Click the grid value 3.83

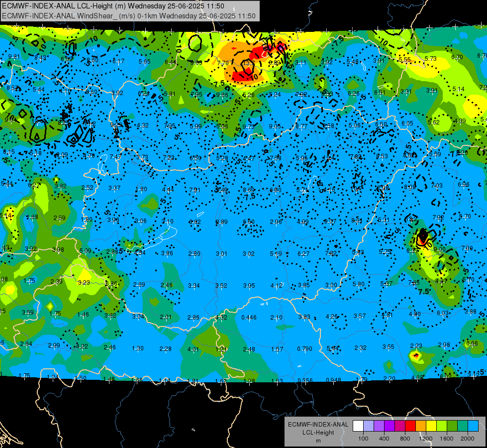pyautogui.click(x=304, y=317)
